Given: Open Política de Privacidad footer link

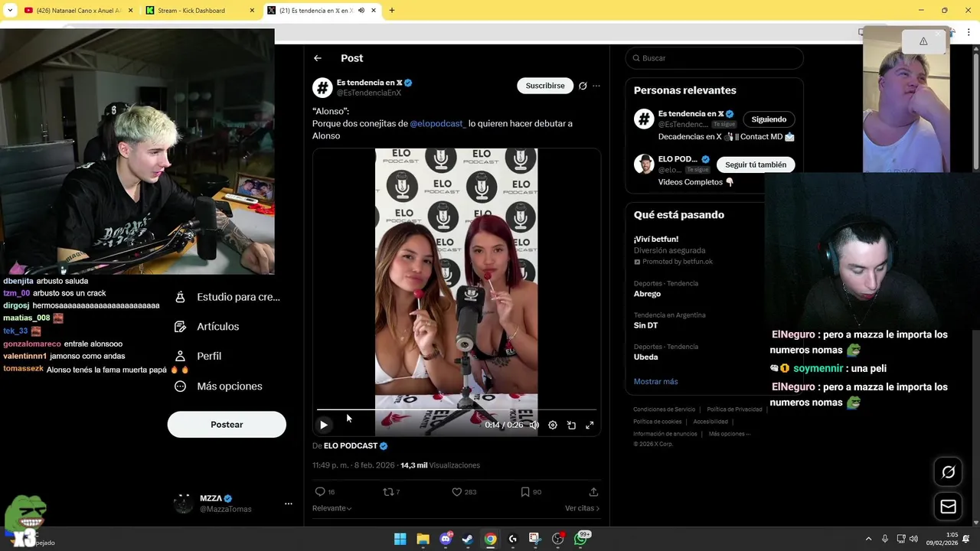Looking at the screenshot, I should (x=734, y=409).
